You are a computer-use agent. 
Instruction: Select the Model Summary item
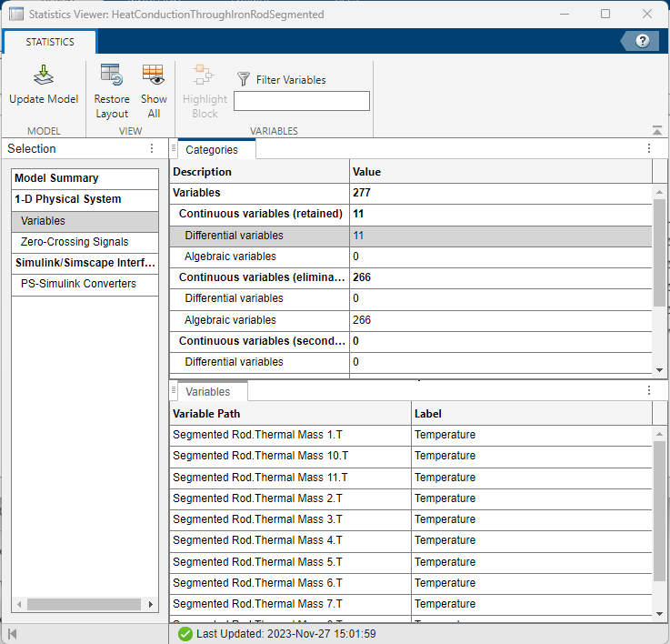[56, 178]
